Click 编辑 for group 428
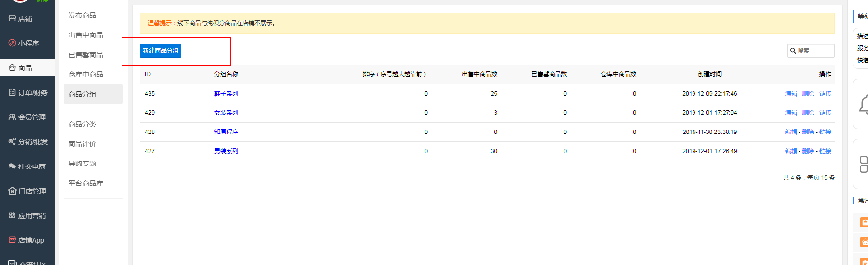 coord(791,132)
